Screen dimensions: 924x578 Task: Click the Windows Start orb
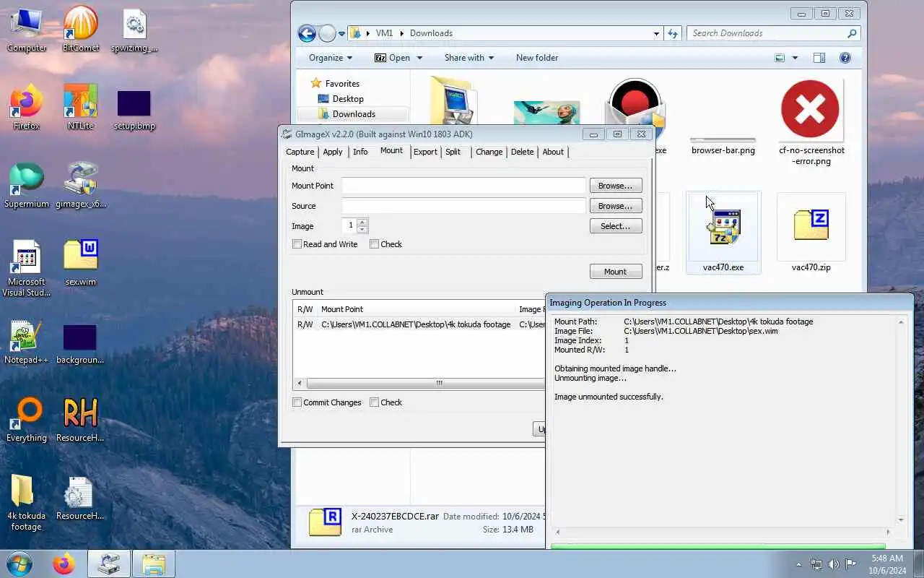[19, 564]
